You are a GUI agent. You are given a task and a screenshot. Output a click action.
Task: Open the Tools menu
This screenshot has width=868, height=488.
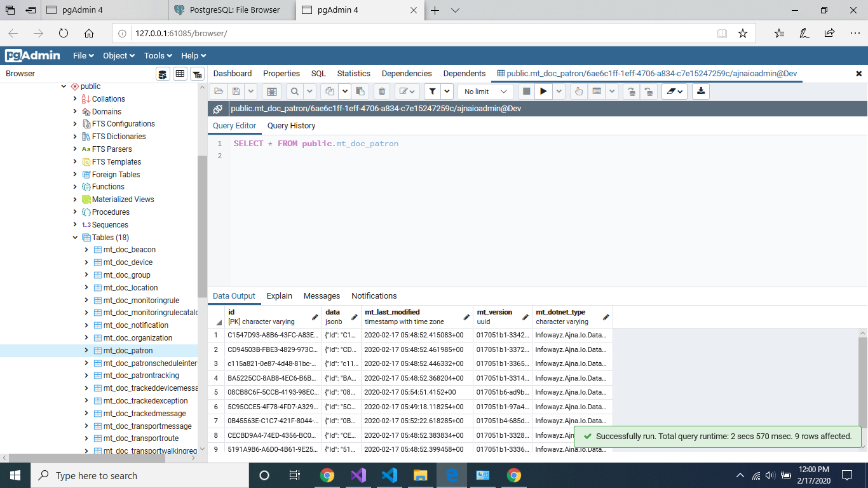pos(158,56)
